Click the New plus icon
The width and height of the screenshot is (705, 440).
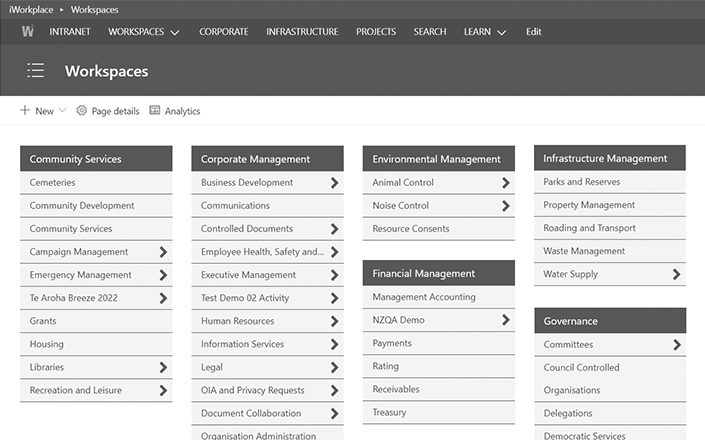[25, 111]
